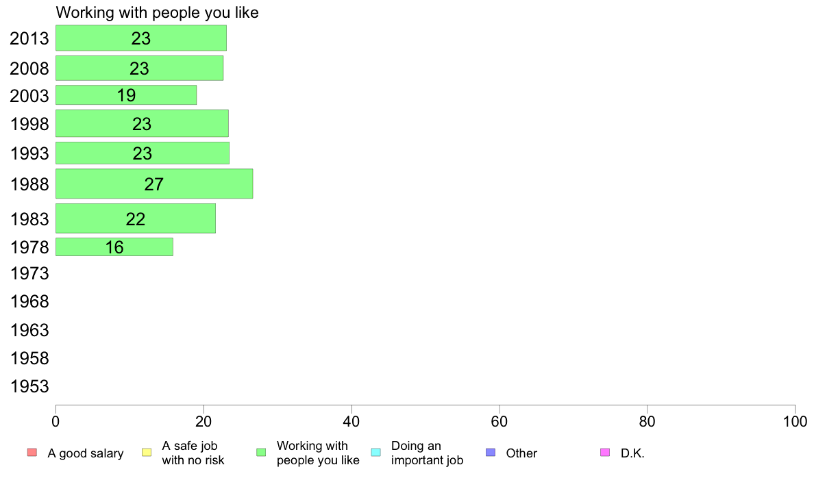This screenshot has width=814, height=504.
Task: Click the 1998 year axis label
Action: (29, 124)
